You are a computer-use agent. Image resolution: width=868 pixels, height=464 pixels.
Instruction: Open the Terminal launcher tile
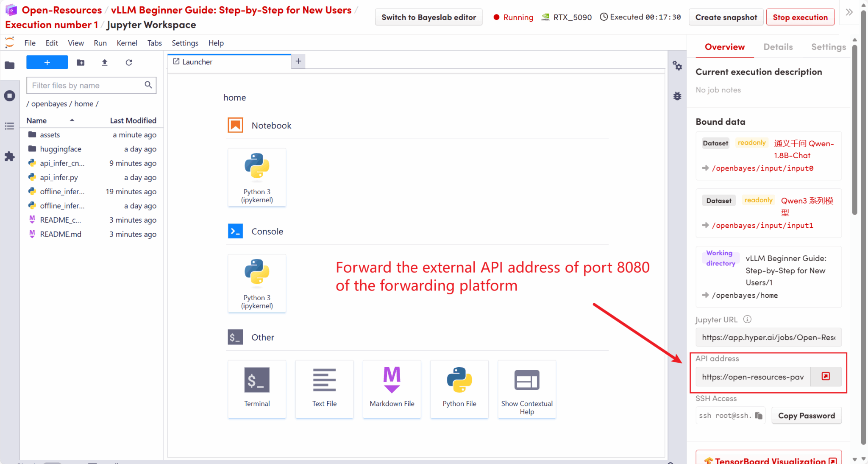coord(257,389)
